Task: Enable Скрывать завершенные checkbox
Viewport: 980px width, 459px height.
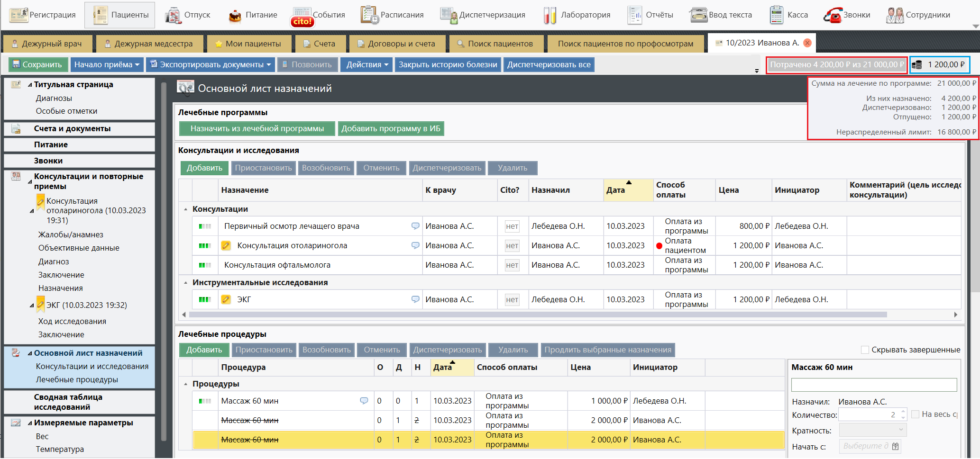Action: [x=865, y=350]
